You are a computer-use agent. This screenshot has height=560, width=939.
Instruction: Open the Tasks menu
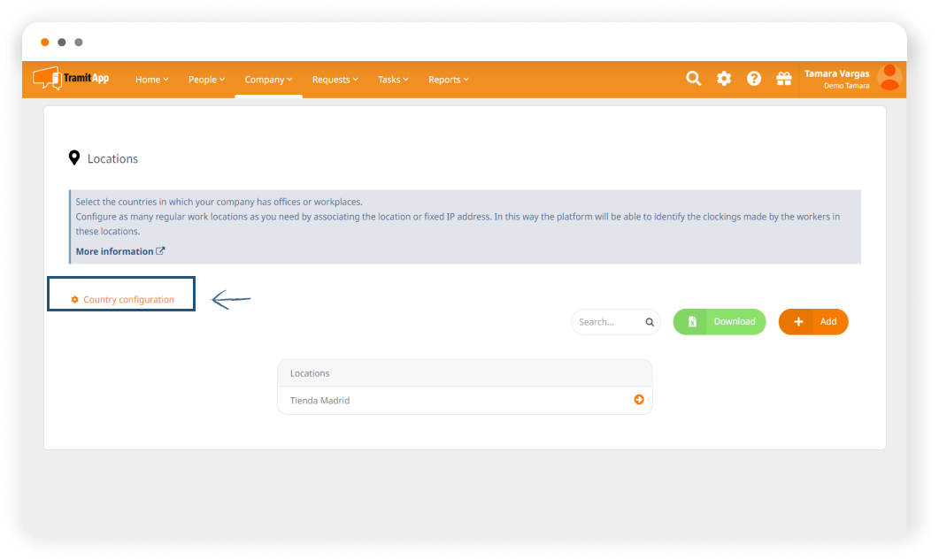click(393, 80)
